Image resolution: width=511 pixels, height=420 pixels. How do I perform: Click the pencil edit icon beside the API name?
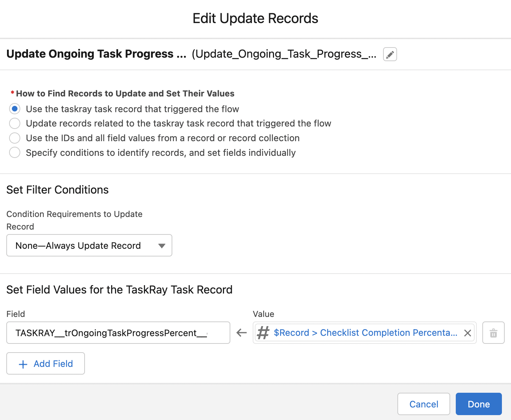(x=390, y=54)
